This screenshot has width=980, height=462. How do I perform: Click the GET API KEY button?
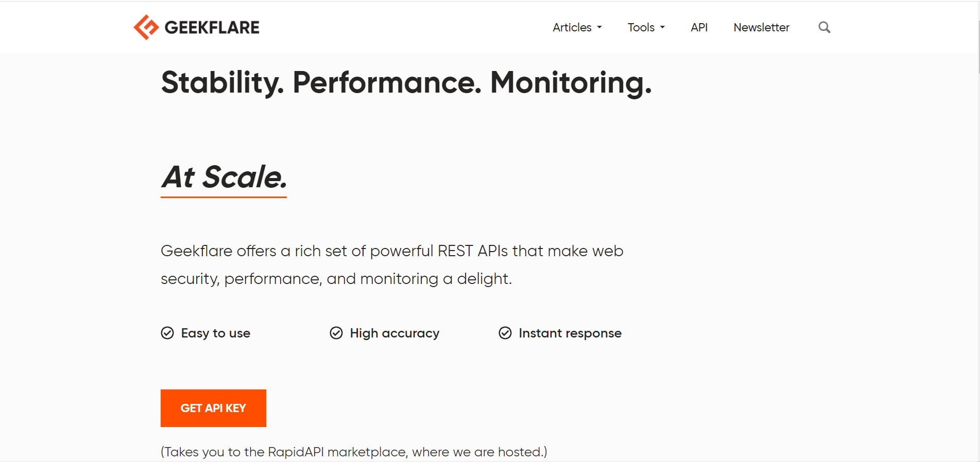pos(213,408)
